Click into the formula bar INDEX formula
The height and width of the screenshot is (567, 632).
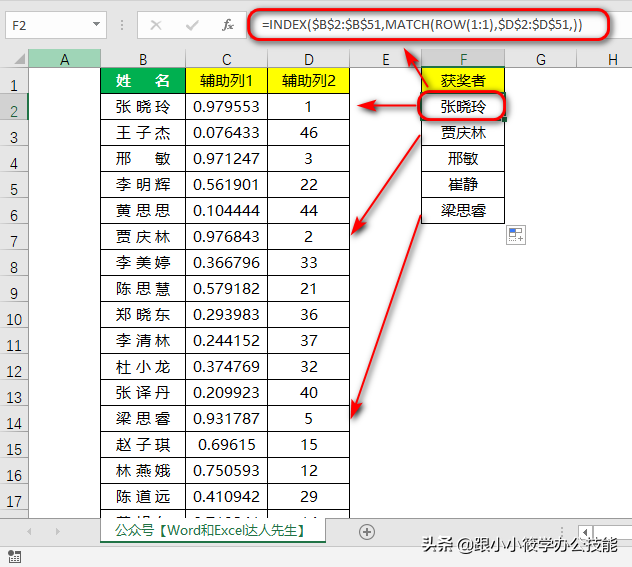pos(422,25)
